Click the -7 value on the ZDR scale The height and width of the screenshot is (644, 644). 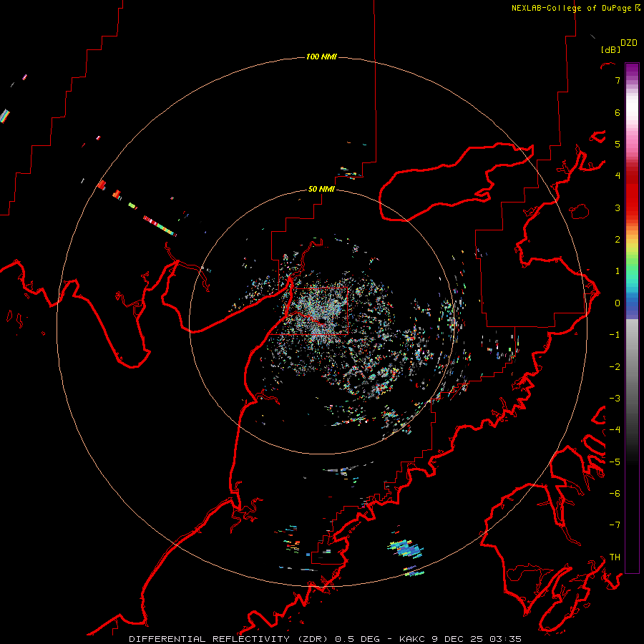615,525
